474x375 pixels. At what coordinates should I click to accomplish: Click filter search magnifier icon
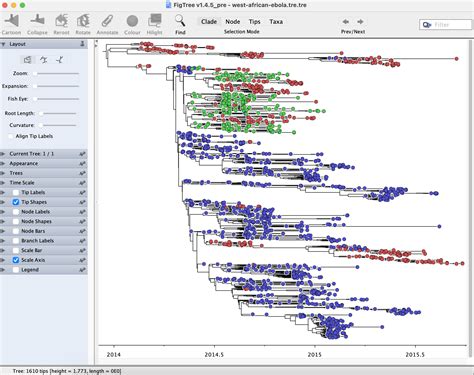click(x=427, y=25)
